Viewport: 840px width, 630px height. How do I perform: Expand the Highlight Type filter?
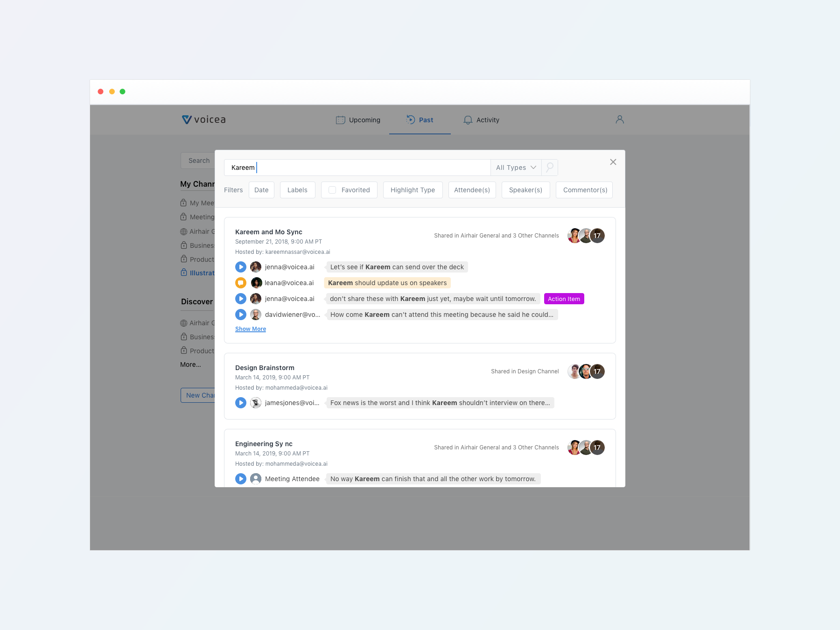point(413,190)
